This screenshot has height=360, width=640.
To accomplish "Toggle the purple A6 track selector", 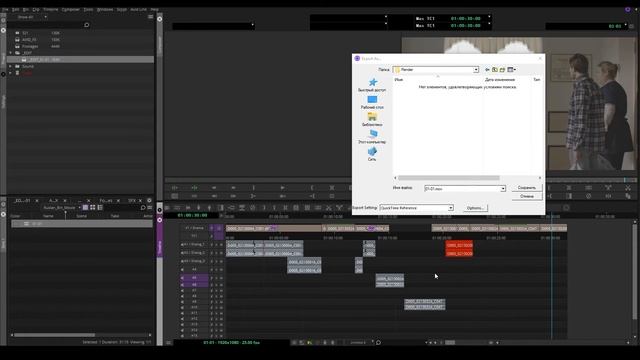I will pos(194,284).
